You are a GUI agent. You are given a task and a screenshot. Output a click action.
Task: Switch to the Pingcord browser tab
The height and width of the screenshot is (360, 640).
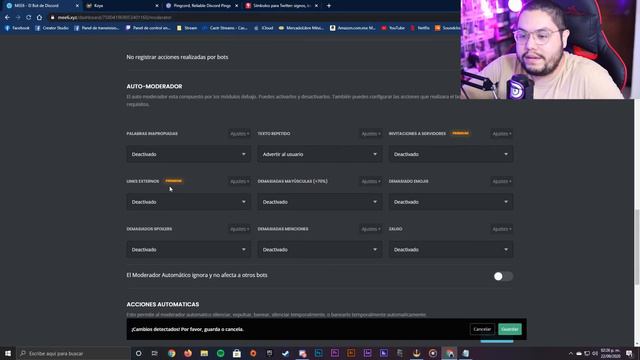point(202,6)
